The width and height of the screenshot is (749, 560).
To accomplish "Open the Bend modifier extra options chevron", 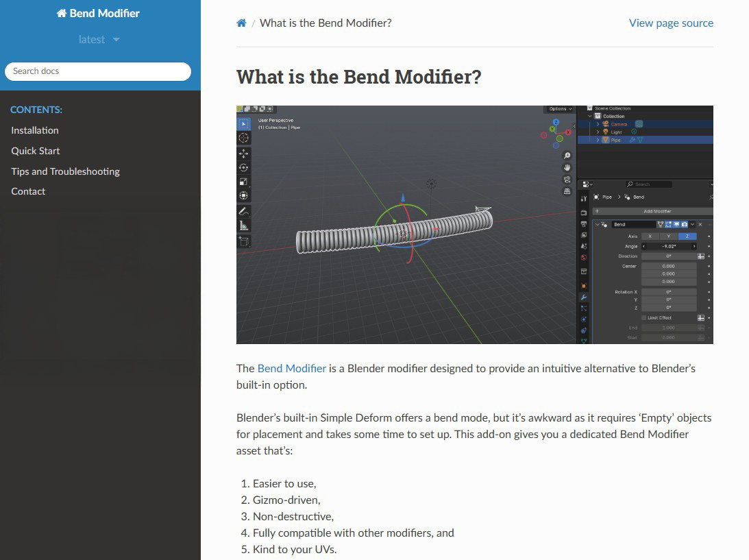I will coord(692,225).
